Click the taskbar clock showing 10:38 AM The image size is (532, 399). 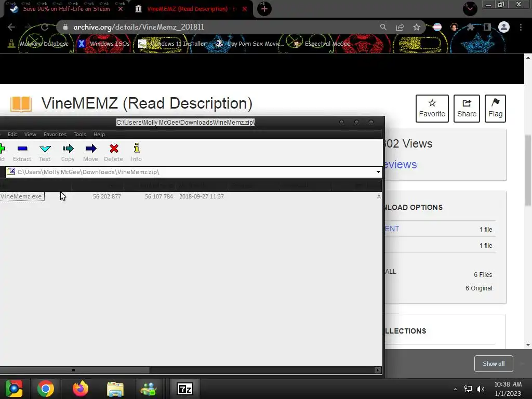point(508,384)
